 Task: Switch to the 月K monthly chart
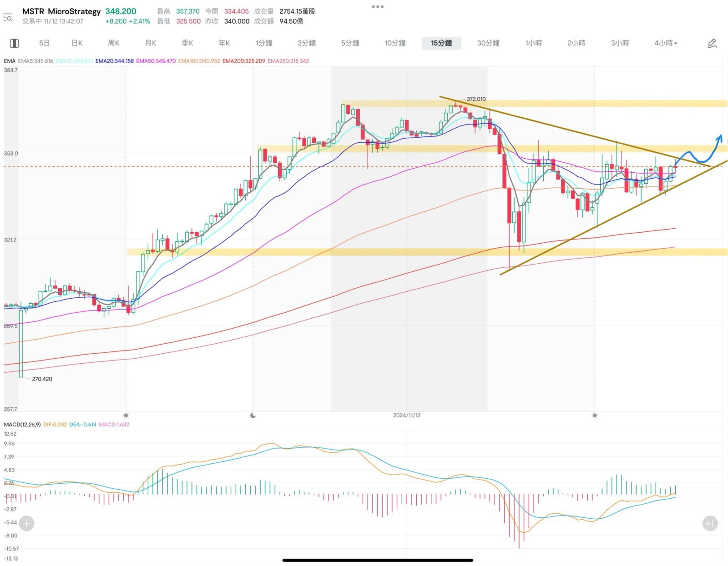click(x=151, y=43)
